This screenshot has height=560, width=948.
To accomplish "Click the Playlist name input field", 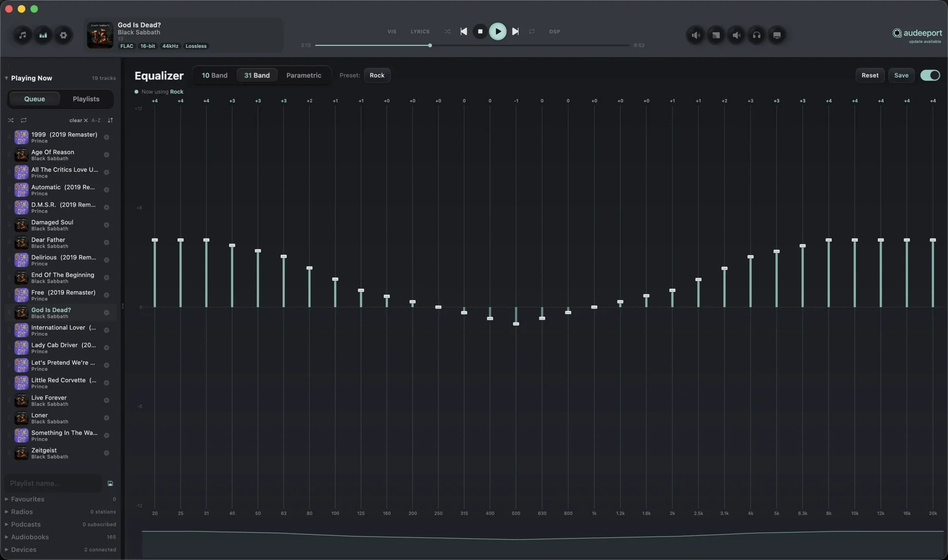I will [53, 483].
